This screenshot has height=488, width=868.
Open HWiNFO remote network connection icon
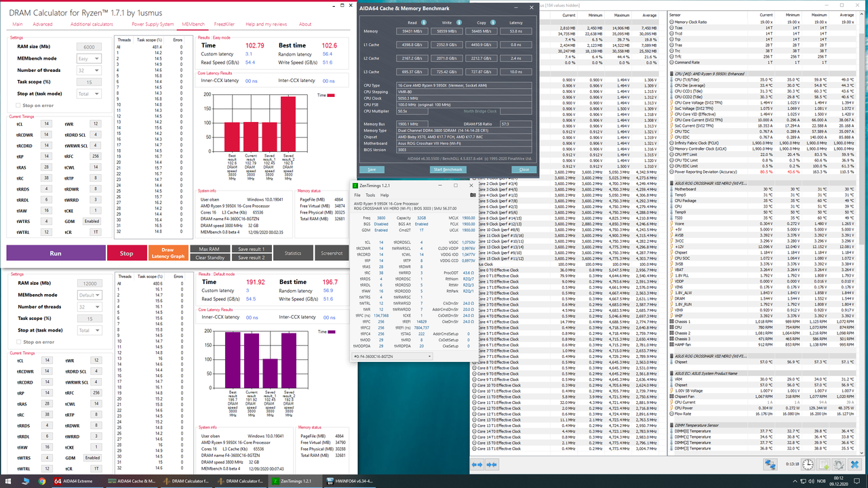[770, 464]
